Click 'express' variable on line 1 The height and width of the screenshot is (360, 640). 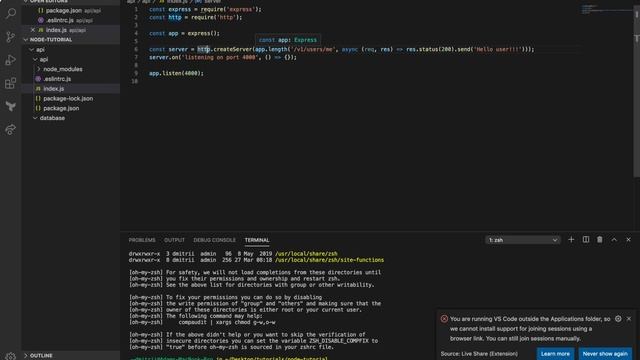180,9
